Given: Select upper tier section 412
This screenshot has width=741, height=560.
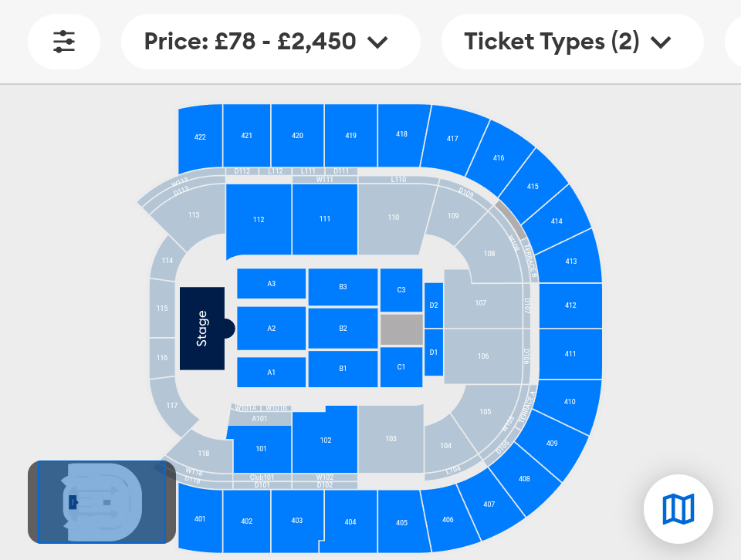Looking at the screenshot, I should click(x=570, y=305).
